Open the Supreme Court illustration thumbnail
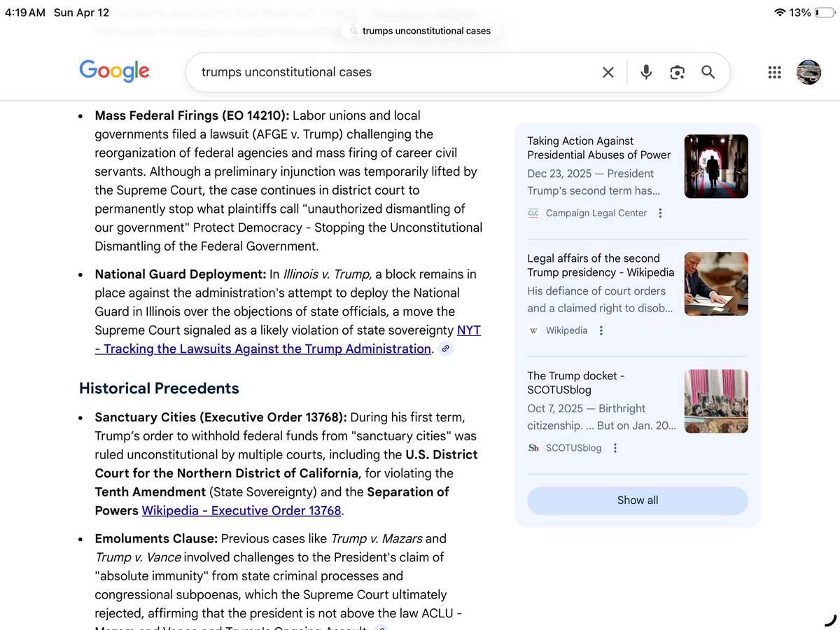The image size is (840, 630). click(x=716, y=401)
